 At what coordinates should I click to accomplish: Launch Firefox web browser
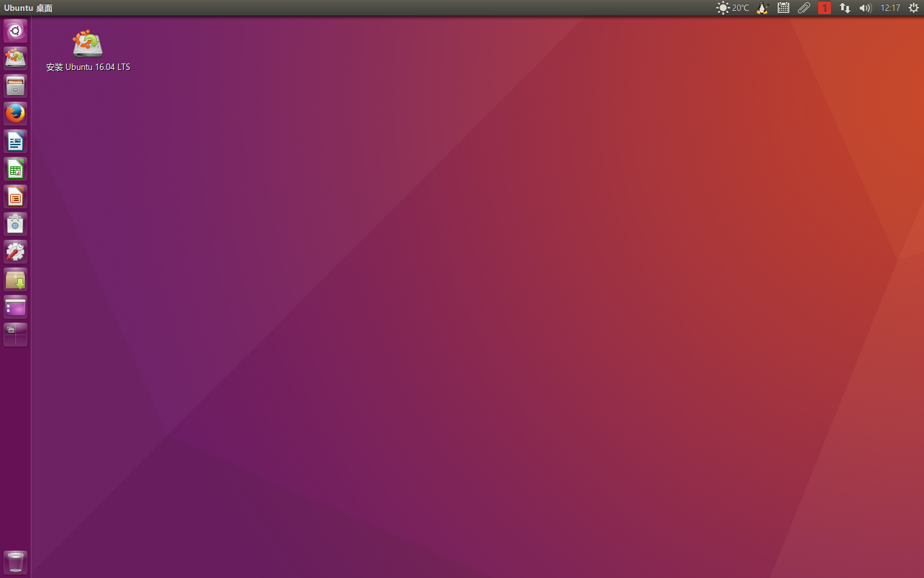[15, 114]
